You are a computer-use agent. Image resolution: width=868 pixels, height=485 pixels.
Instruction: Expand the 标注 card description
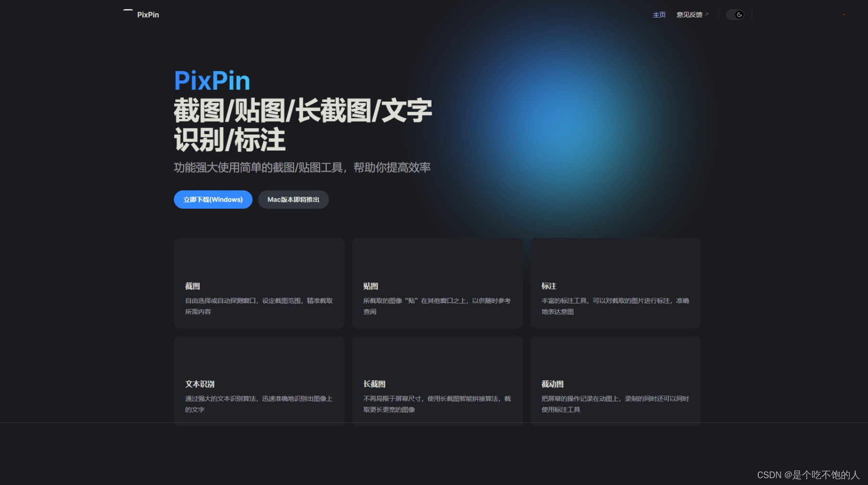(x=615, y=306)
